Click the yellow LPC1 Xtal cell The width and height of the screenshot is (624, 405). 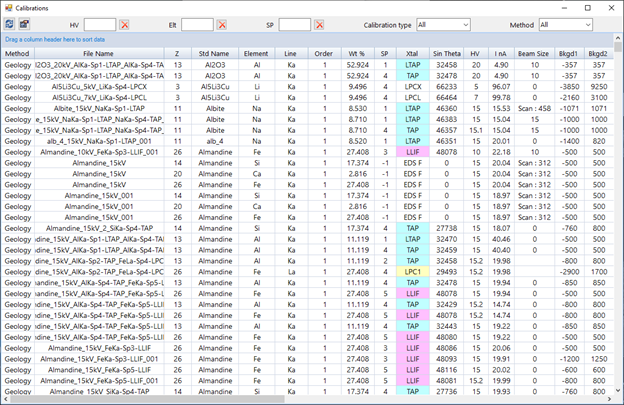[413, 272]
